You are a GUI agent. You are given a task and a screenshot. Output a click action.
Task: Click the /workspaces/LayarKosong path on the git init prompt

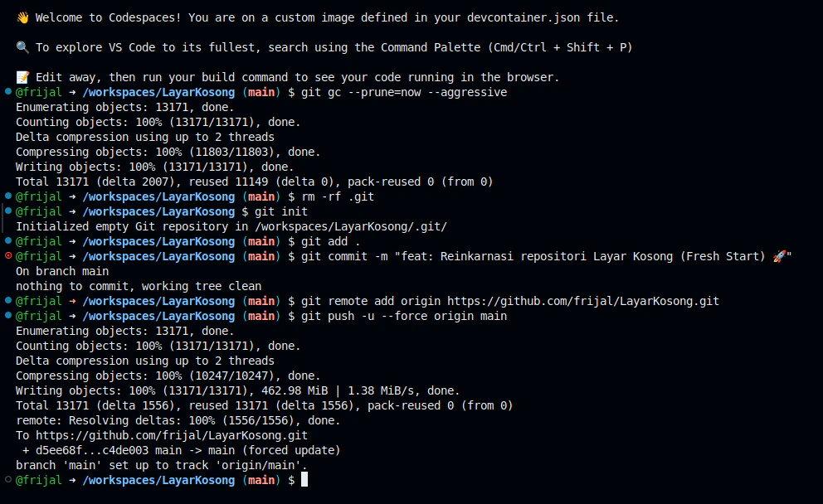158,211
